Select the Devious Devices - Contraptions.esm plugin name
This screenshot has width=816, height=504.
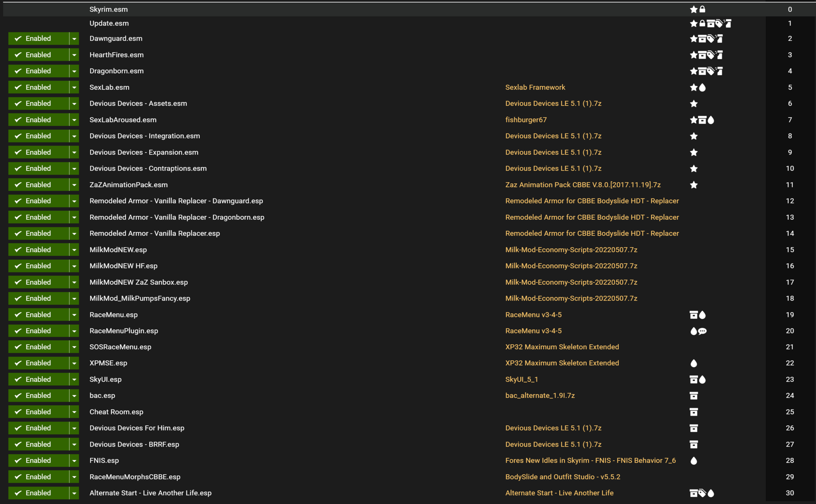[x=148, y=169]
